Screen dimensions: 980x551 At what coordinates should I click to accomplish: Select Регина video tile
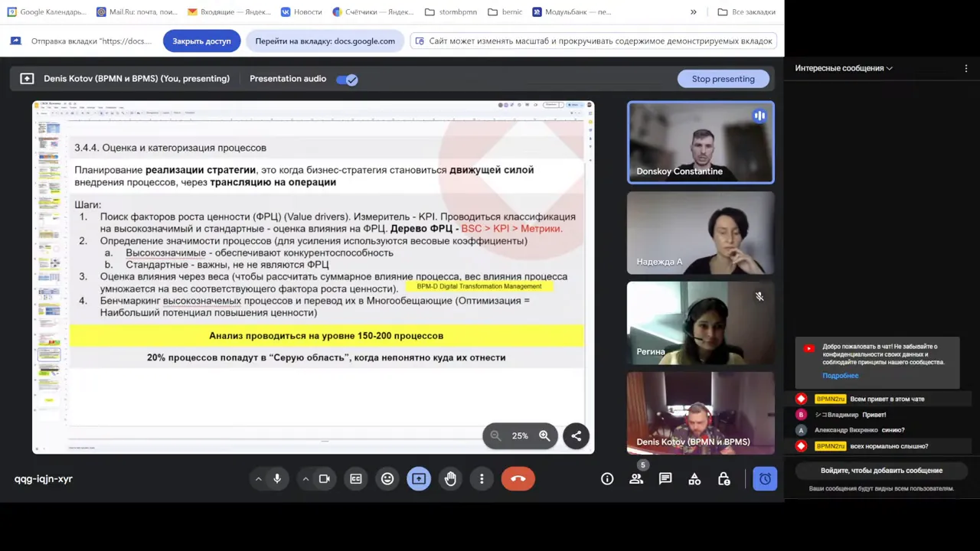(x=701, y=323)
